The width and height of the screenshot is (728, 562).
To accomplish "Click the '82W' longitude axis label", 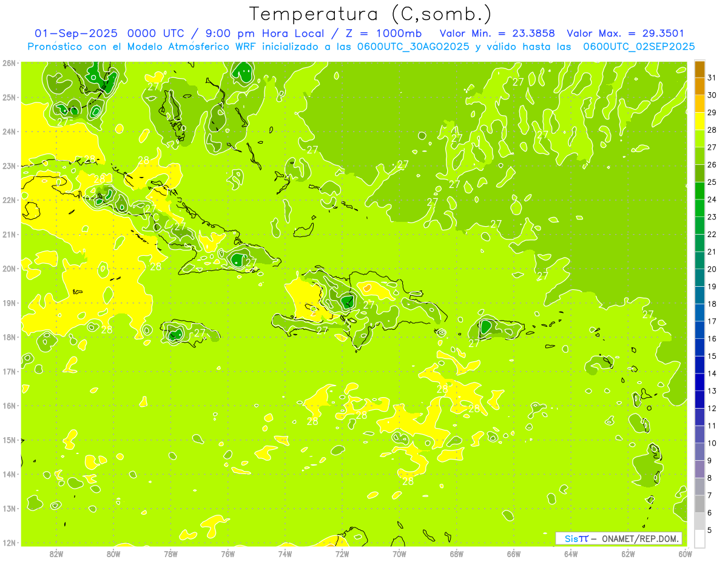I will coord(56,554).
